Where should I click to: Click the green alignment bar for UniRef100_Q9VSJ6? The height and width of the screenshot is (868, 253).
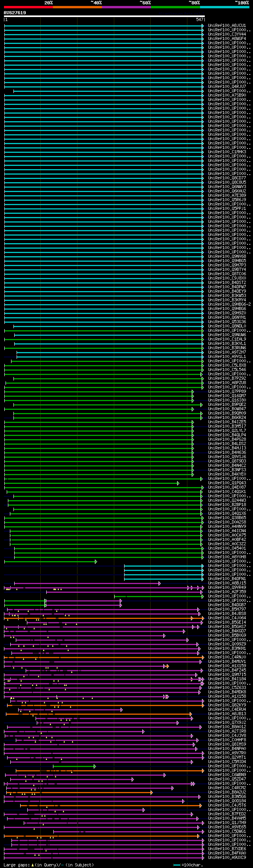tap(99, 457)
